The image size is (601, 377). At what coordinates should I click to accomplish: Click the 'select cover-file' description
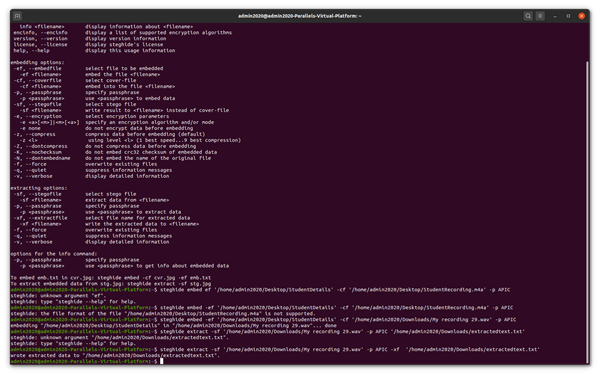(x=111, y=80)
